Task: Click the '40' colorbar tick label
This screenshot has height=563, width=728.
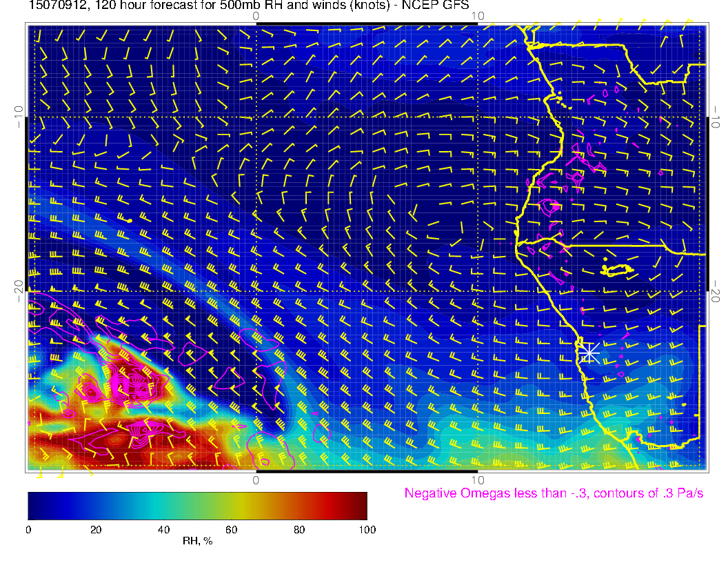Action: [x=163, y=530]
